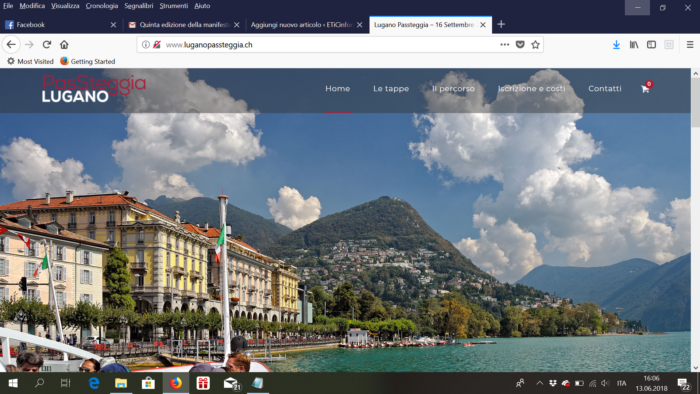Close the Facebook tab

(x=113, y=25)
